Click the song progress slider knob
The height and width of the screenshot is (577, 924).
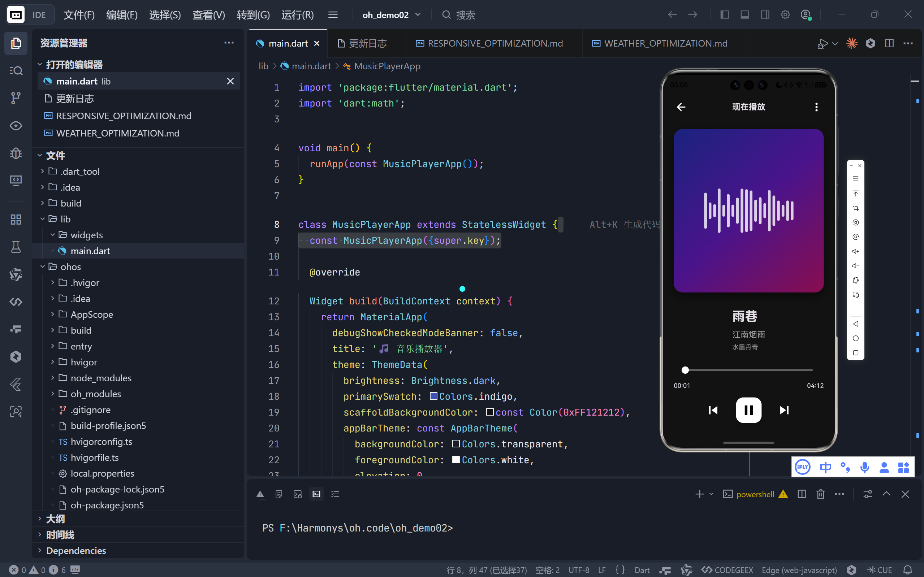tap(685, 370)
